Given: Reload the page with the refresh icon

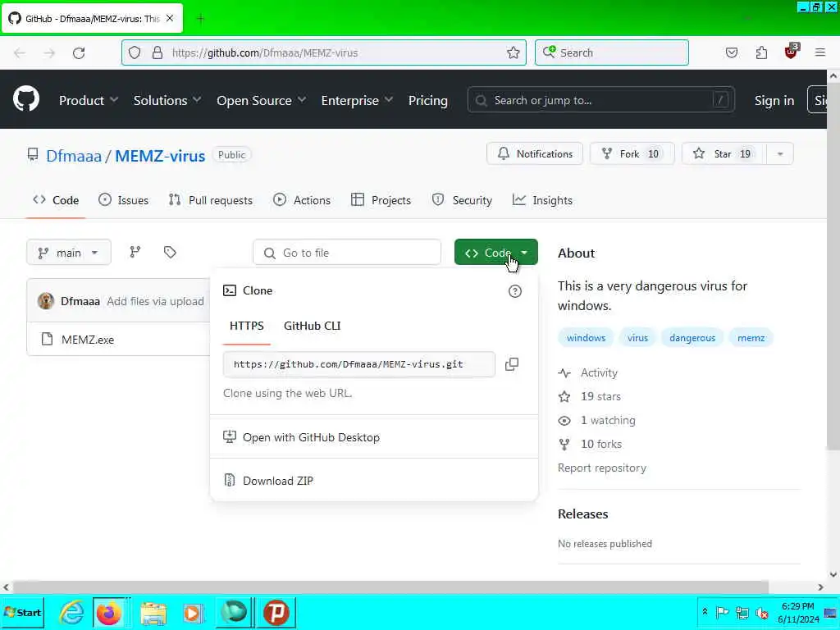Looking at the screenshot, I should (x=79, y=52).
